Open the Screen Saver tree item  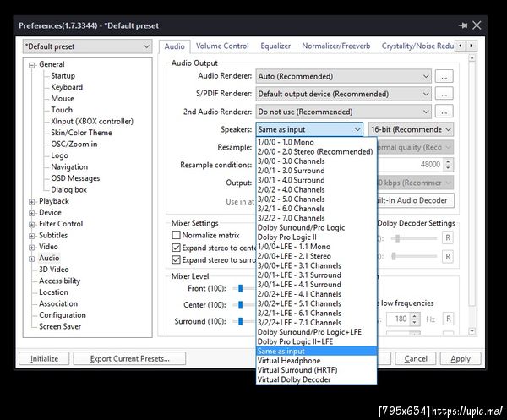click(x=60, y=326)
